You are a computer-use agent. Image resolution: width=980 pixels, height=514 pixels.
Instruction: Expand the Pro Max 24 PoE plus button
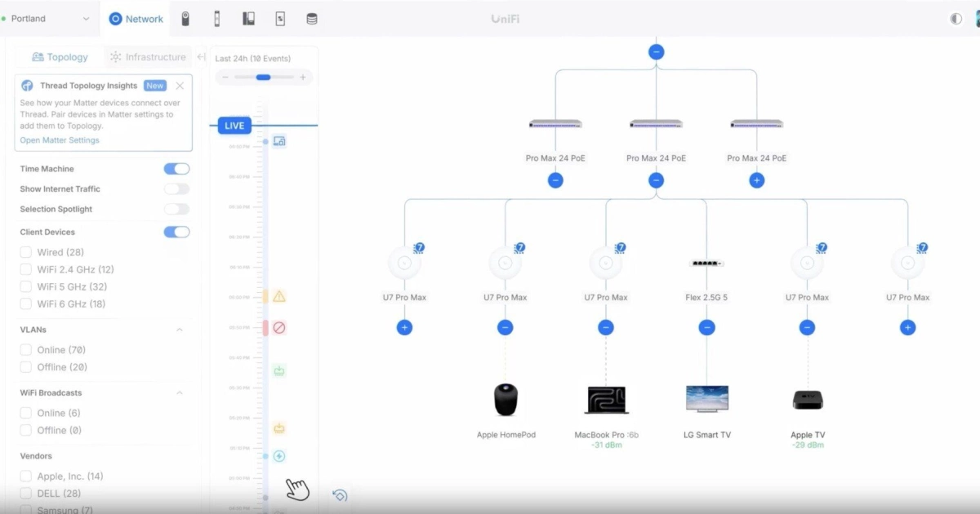click(757, 180)
